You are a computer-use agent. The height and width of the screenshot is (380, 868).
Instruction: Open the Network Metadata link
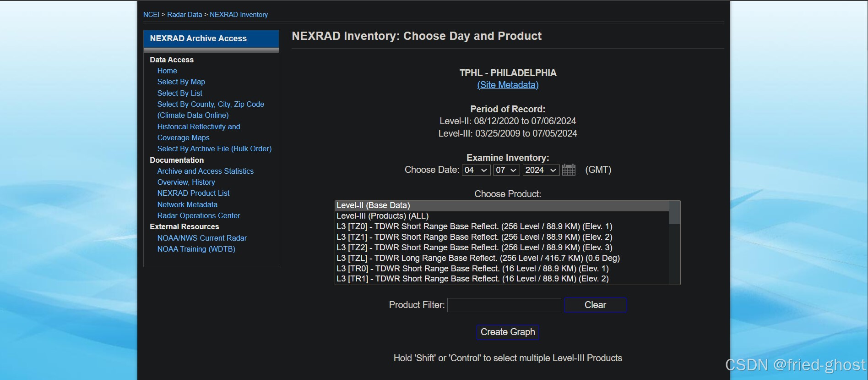pos(187,204)
